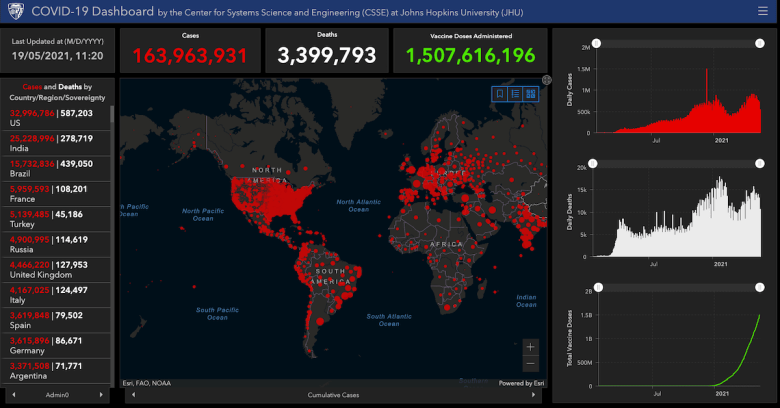Click the Esri, FAO, NOAA attribution
Image resolution: width=780 pixels, height=408 pixels.
coord(147,383)
